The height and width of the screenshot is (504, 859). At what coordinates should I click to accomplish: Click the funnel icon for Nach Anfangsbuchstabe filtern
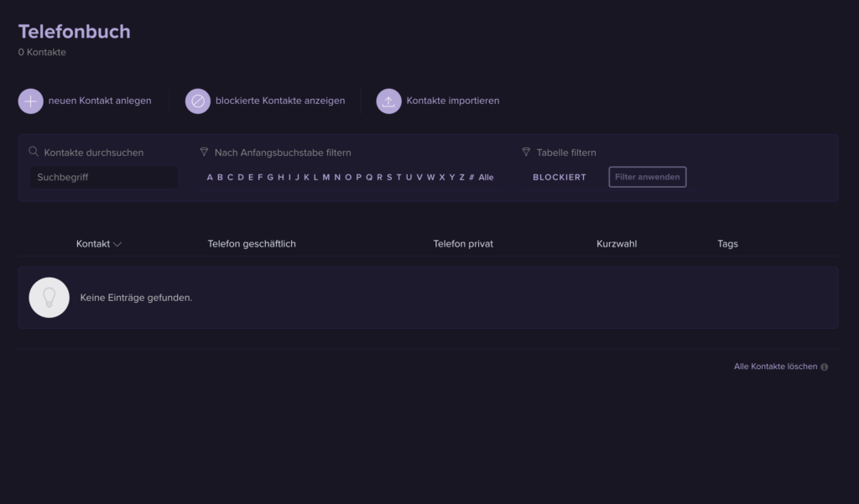pos(204,152)
